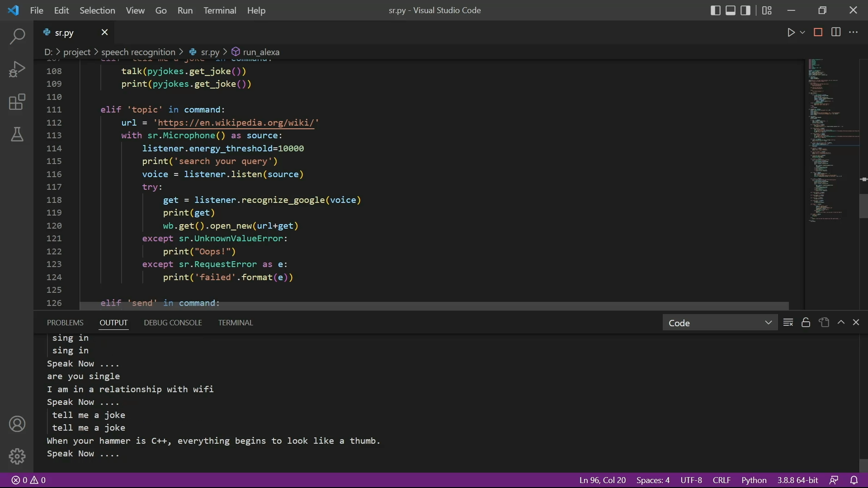Viewport: 868px width, 488px height.
Task: Open the Accounts menu icon
Action: [x=17, y=424]
